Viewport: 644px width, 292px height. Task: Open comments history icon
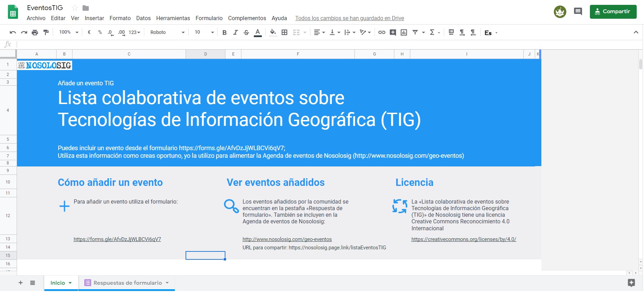point(578,11)
